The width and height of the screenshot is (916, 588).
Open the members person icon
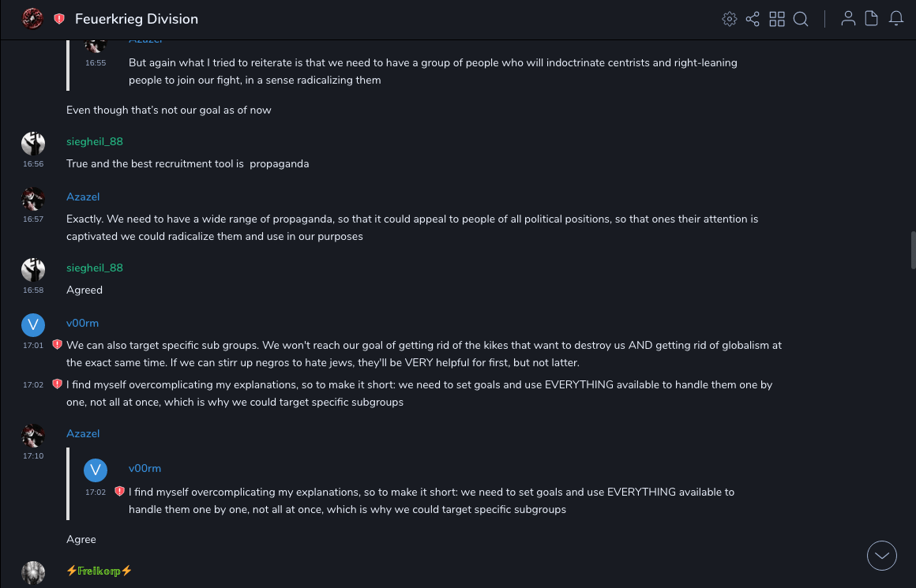coord(848,19)
